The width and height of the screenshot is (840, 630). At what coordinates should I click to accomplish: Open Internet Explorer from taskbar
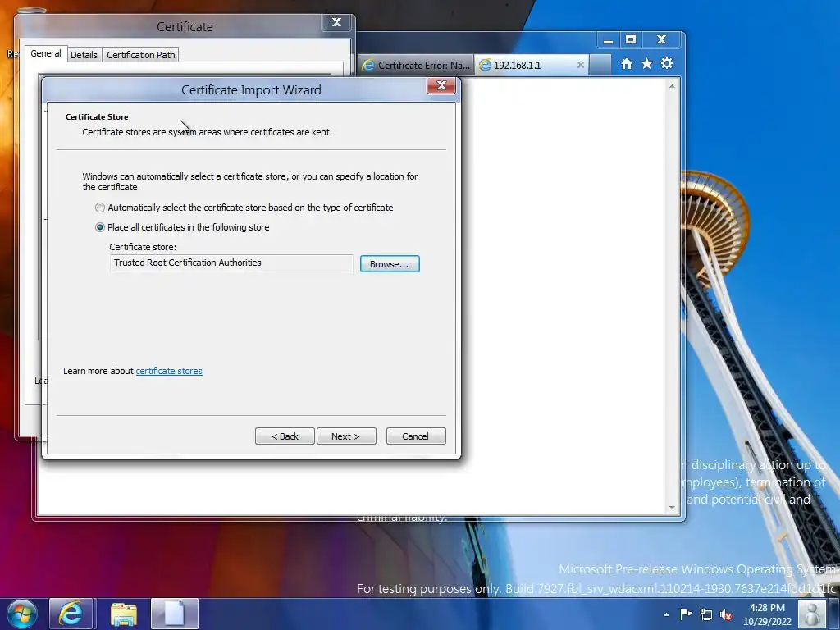pyautogui.click(x=71, y=614)
